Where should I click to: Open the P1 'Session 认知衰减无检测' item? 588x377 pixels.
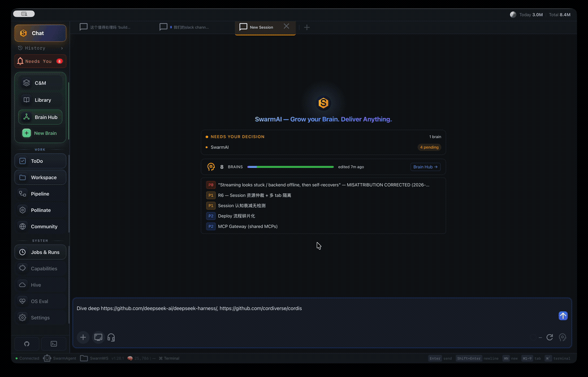[x=323, y=206]
